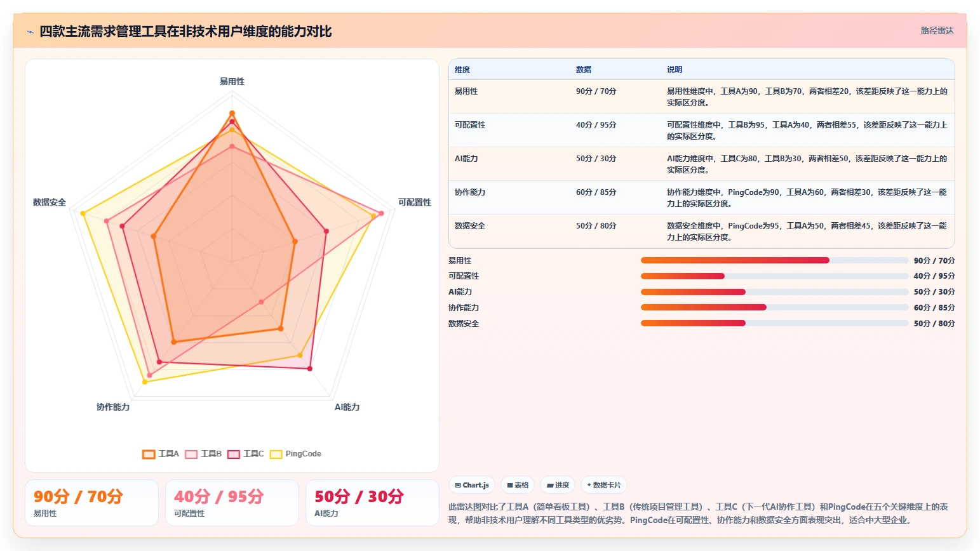The width and height of the screenshot is (980, 551).
Task: Toggle the 工具C dataset in the chart legend
Action: [246, 454]
